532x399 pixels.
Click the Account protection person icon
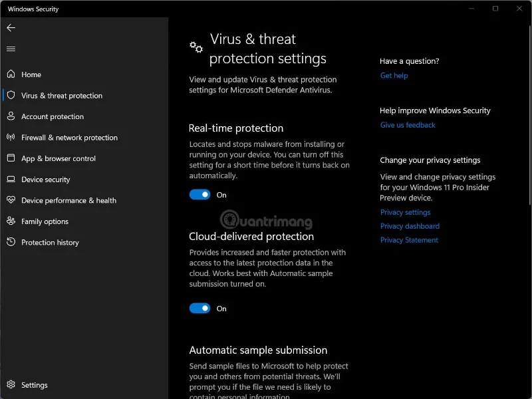[11, 116]
